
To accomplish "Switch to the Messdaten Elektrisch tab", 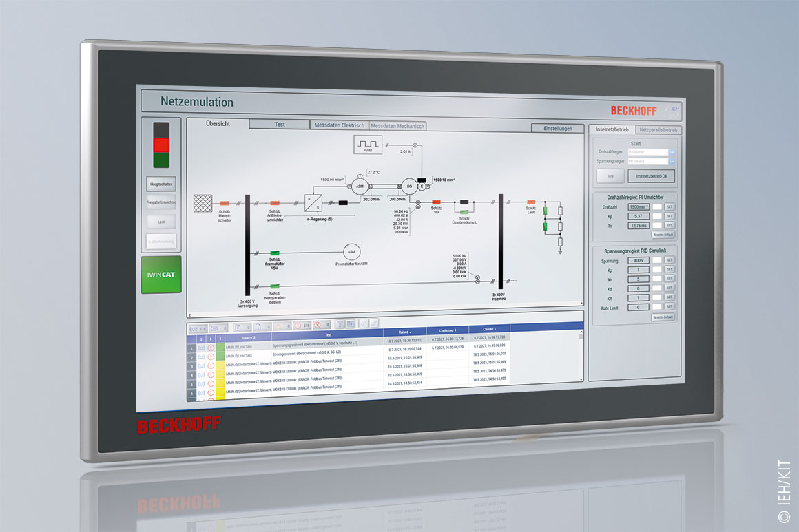I will (338, 125).
